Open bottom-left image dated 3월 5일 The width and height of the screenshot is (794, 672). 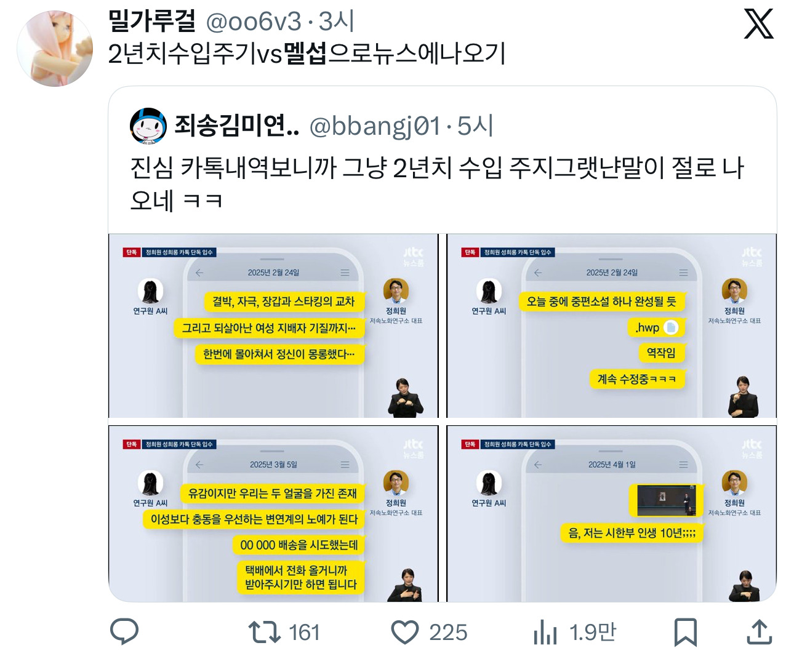tap(273, 514)
